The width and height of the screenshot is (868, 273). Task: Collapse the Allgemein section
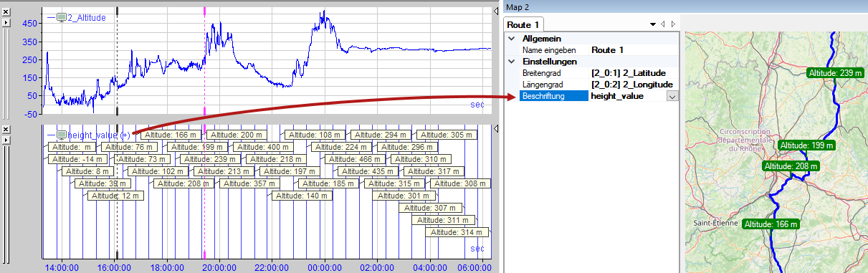(512, 38)
